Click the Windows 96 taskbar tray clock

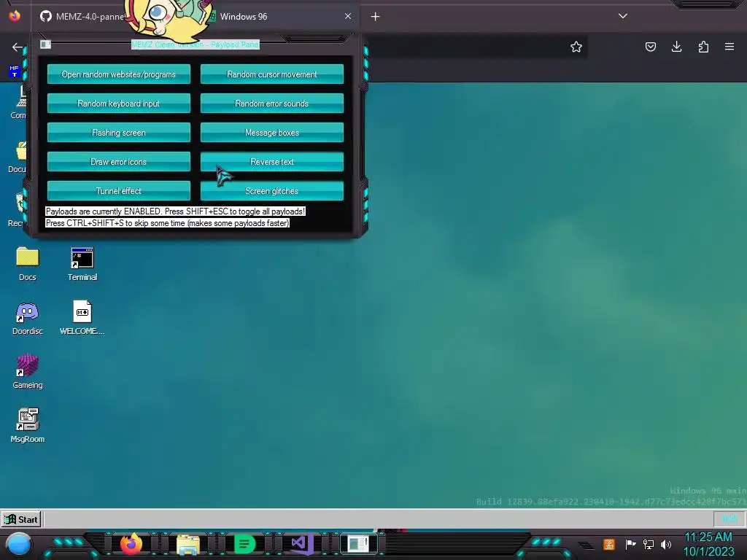pyautogui.click(x=729, y=519)
